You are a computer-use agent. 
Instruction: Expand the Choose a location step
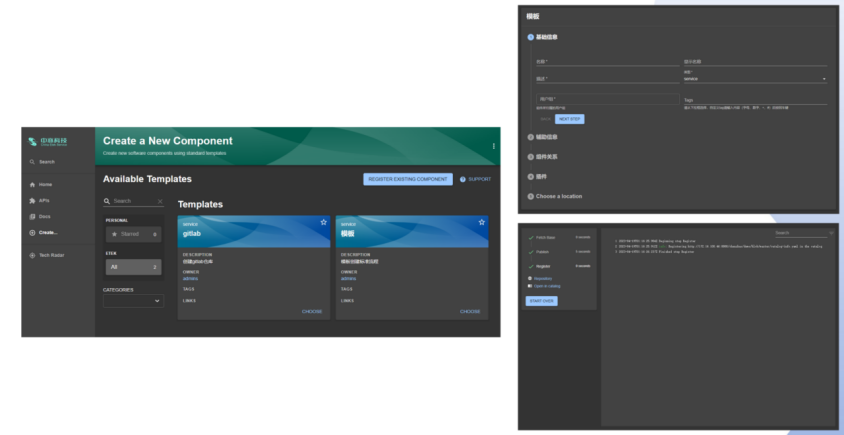[x=558, y=196]
